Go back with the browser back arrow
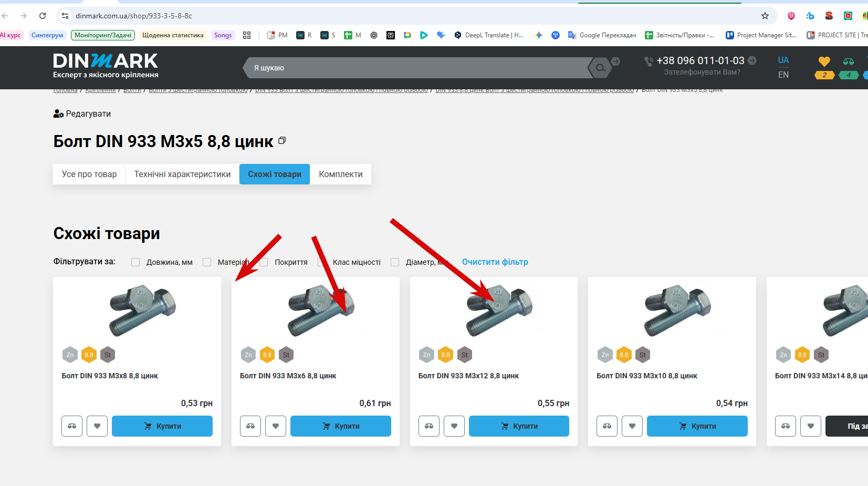 point(5,16)
